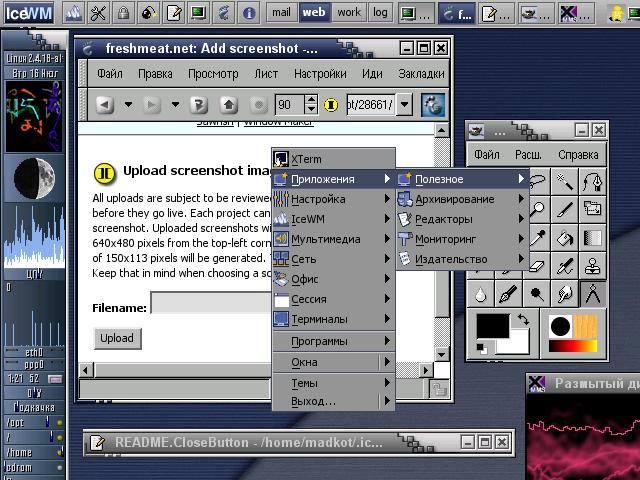Click the Forward arrow in browser toolbar

(151, 105)
